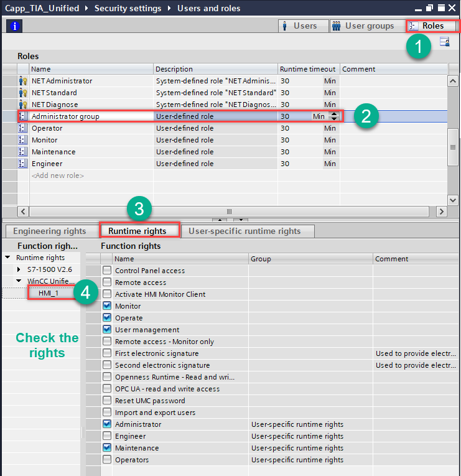This screenshot has height=476, width=461.
Task: Click the Engineer role row icon
Action: (23, 164)
